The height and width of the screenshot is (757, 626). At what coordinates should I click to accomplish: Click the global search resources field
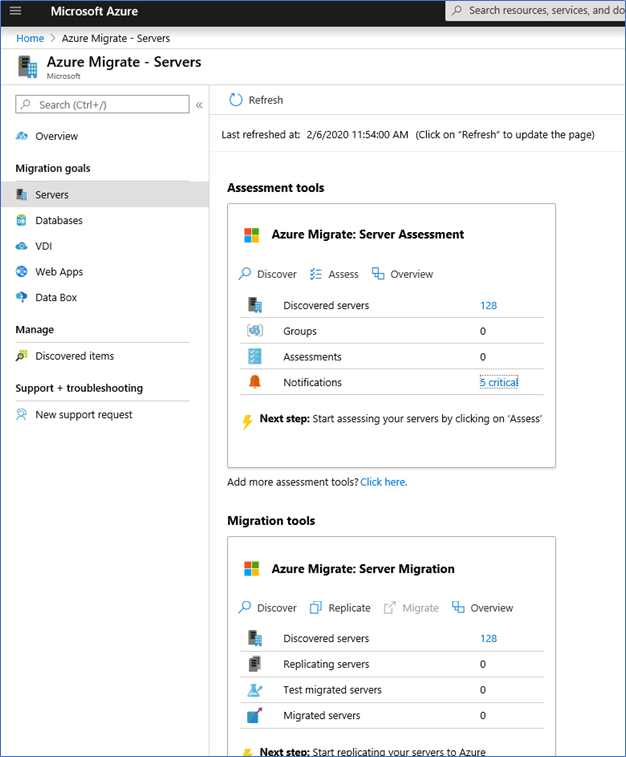tap(536, 11)
